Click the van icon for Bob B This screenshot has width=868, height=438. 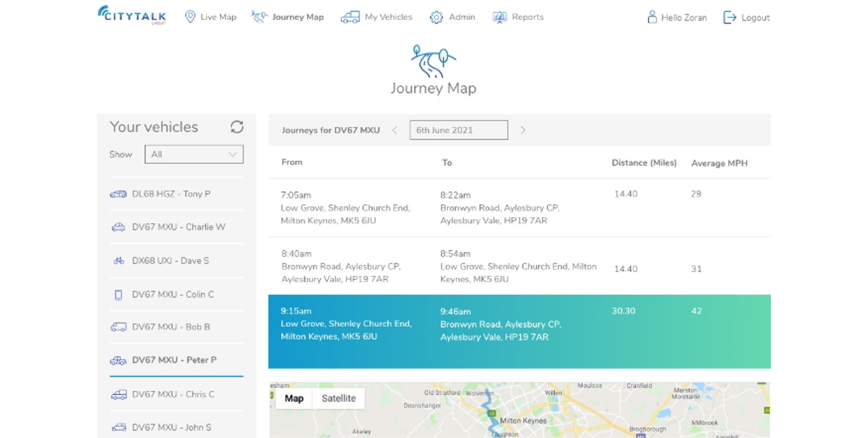[118, 327]
